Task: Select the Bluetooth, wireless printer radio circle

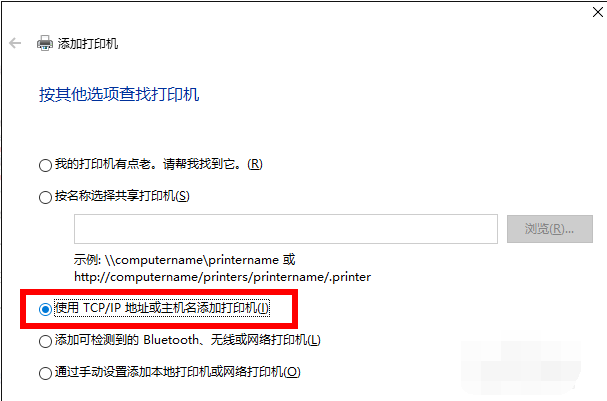Action: 45,341
